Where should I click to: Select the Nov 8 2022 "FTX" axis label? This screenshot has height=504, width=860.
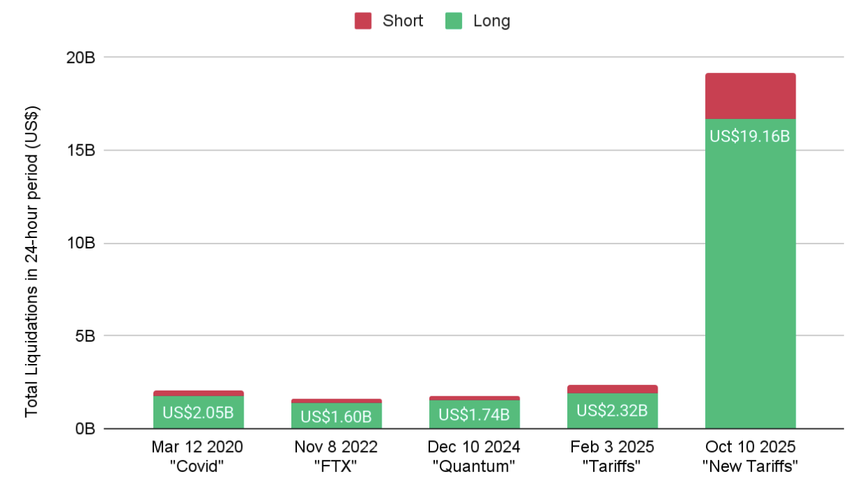335,456
